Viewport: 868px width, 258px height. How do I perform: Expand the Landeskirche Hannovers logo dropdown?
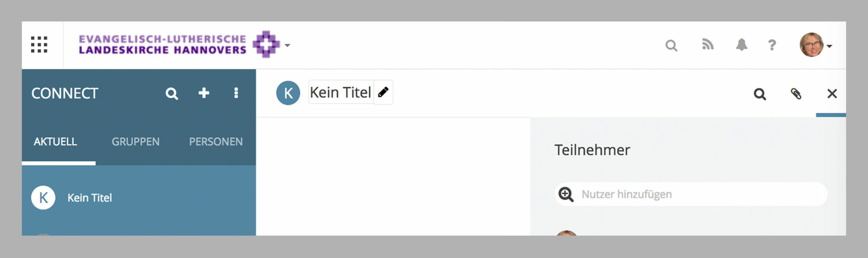click(x=287, y=45)
